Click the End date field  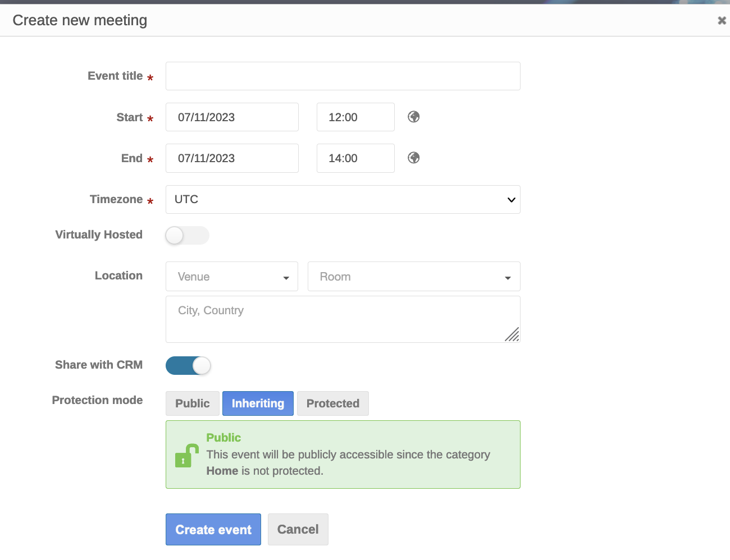231,158
